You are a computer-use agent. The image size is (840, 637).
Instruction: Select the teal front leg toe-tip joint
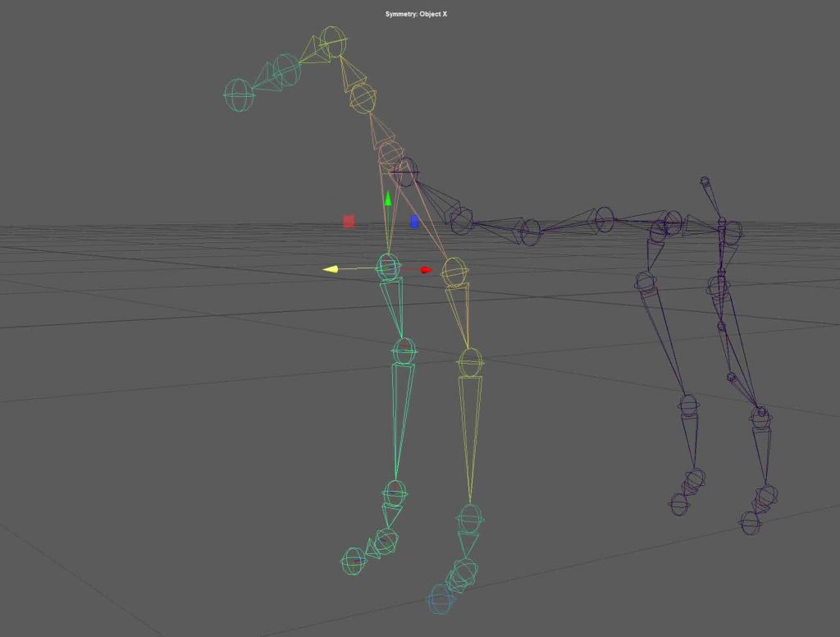(354, 561)
